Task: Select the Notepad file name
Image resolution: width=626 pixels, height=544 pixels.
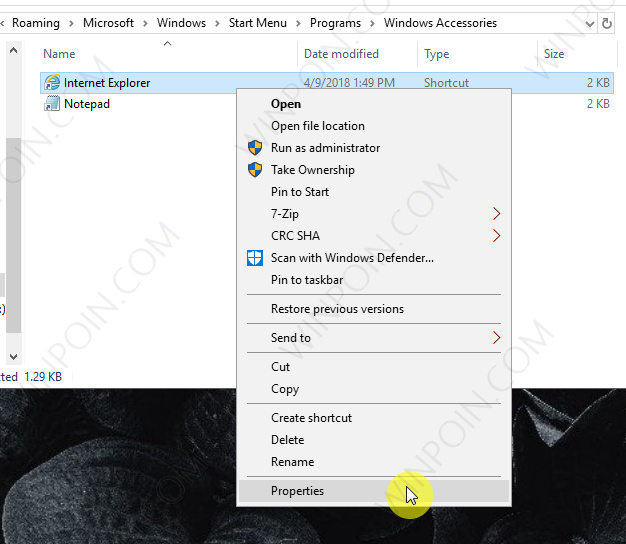Action: (87, 104)
